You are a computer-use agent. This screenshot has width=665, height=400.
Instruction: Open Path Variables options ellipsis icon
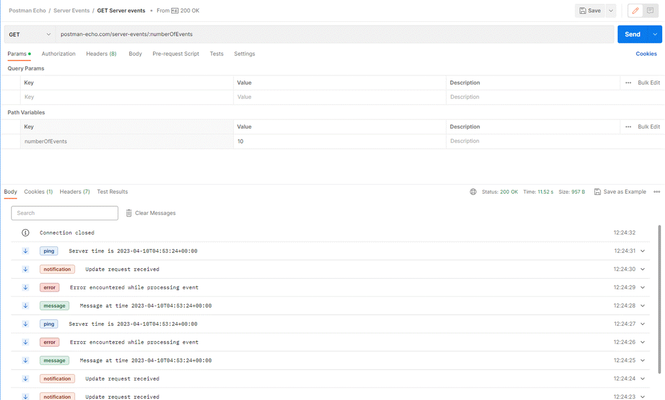(628, 127)
